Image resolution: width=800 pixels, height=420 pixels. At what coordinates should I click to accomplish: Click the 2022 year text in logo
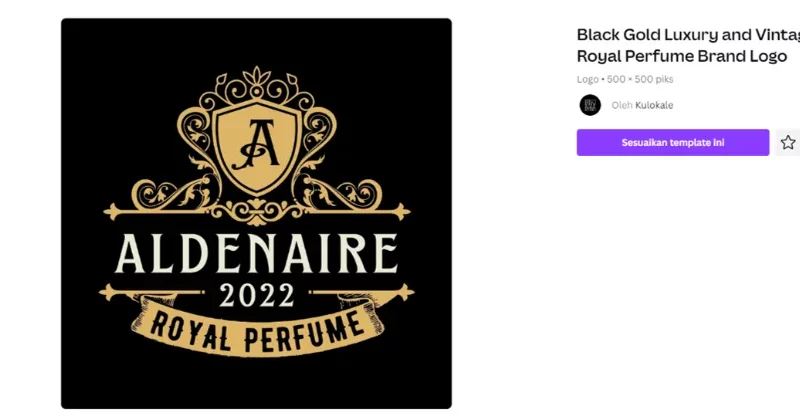pos(257,295)
